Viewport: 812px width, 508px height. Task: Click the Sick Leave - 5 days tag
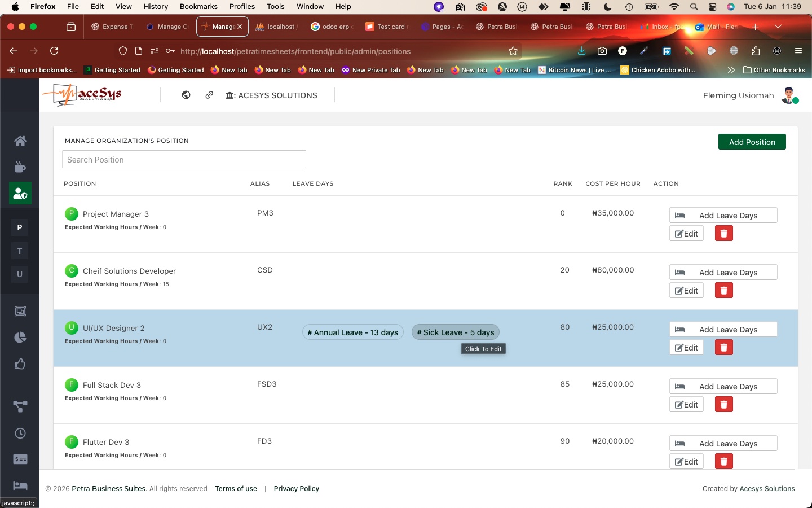click(x=455, y=332)
